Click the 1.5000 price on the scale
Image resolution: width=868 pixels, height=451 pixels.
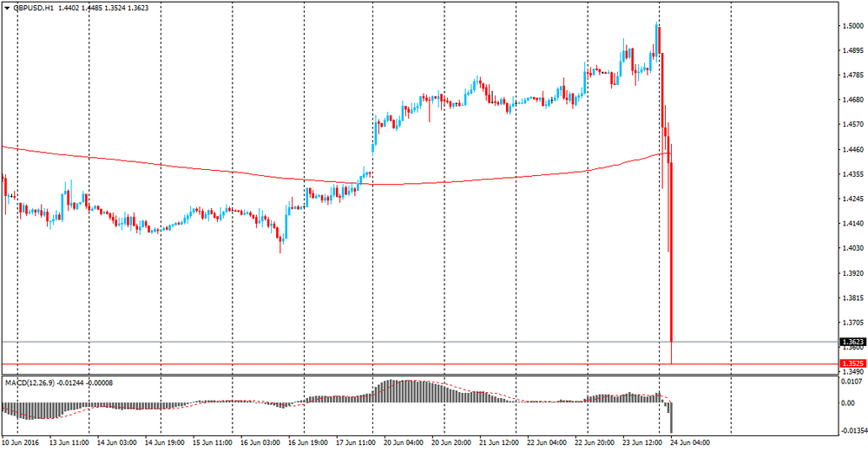coord(853,26)
